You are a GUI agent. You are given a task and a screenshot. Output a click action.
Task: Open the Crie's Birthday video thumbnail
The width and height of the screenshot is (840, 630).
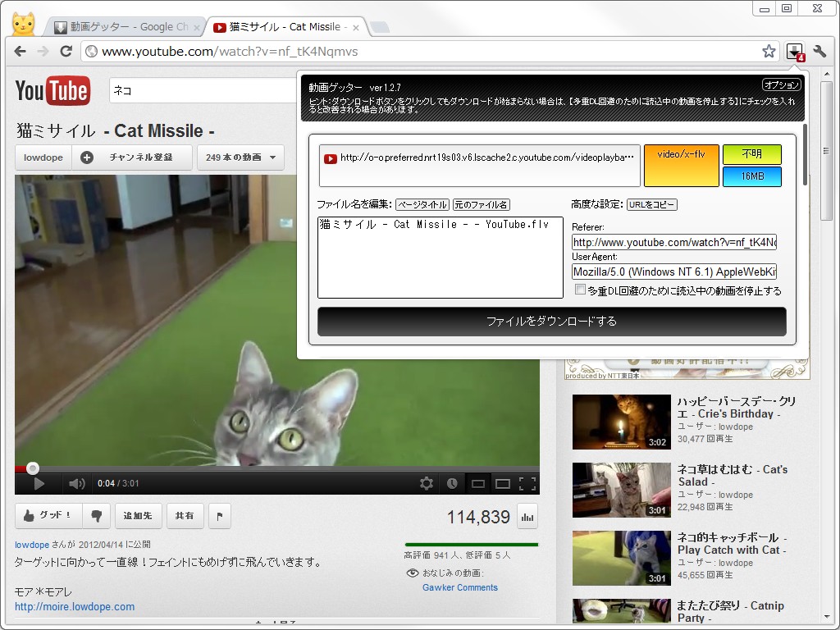[621, 422]
